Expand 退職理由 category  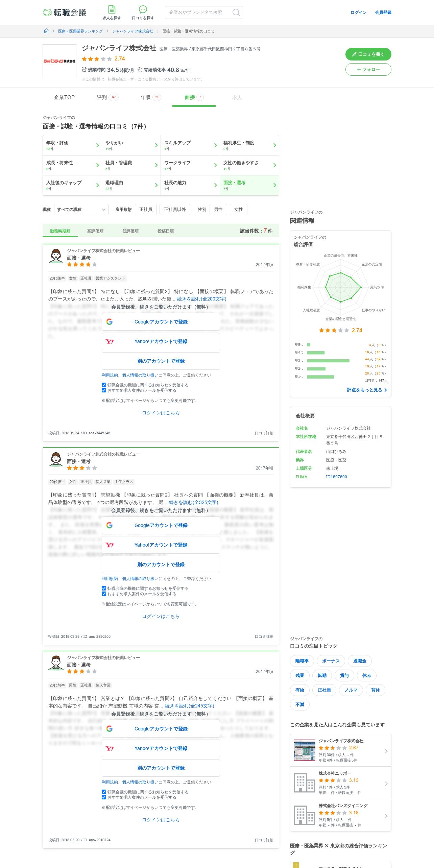tap(131, 185)
